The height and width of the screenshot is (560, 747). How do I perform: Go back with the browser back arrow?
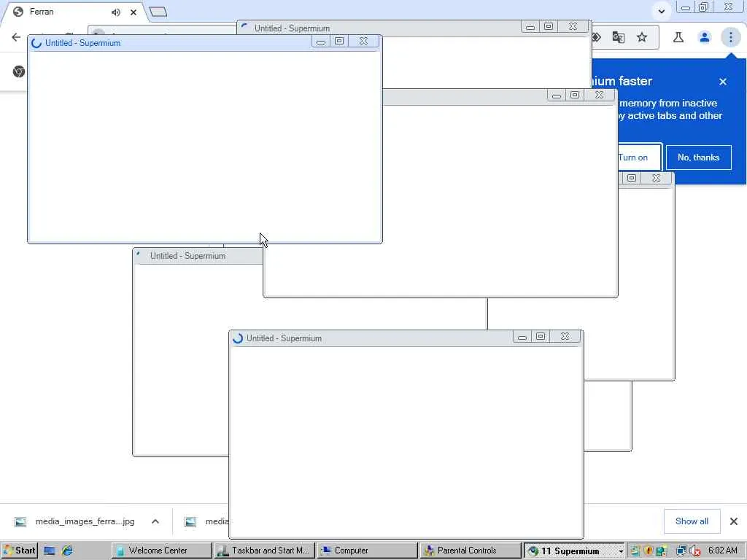pyautogui.click(x=16, y=37)
